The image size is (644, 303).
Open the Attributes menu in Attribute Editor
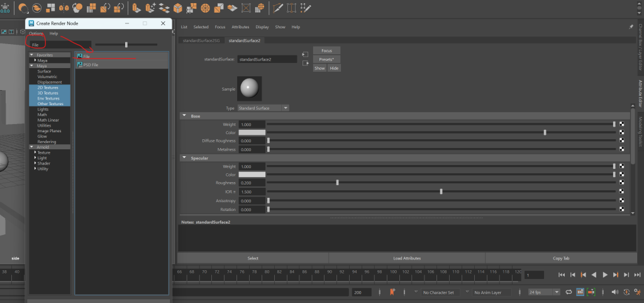point(240,27)
